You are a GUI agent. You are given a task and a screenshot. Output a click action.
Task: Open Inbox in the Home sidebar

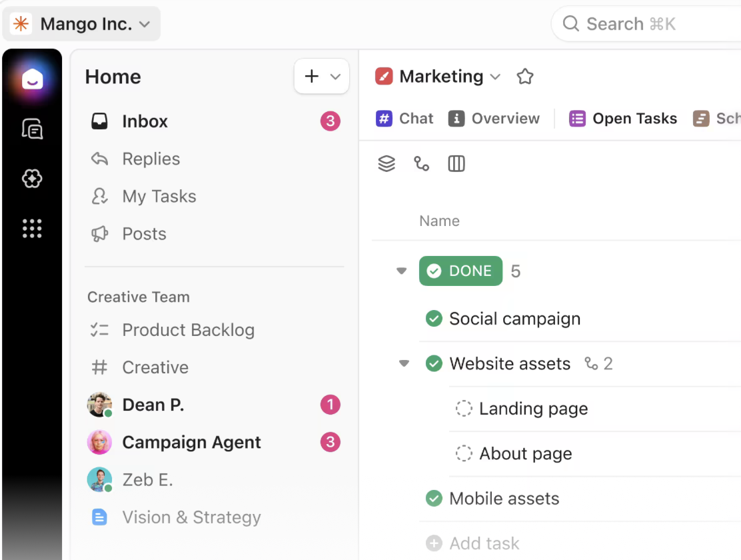pyautogui.click(x=145, y=121)
